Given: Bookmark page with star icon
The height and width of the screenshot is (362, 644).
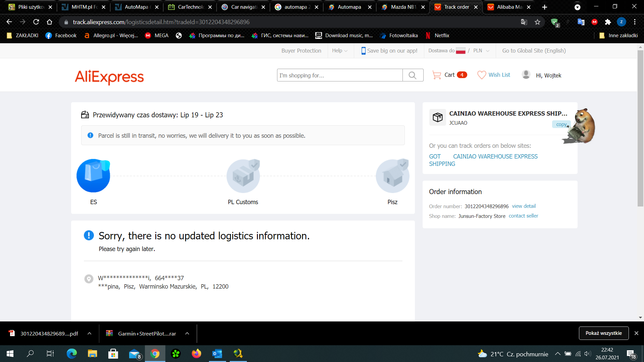Looking at the screenshot, I should coord(538,22).
